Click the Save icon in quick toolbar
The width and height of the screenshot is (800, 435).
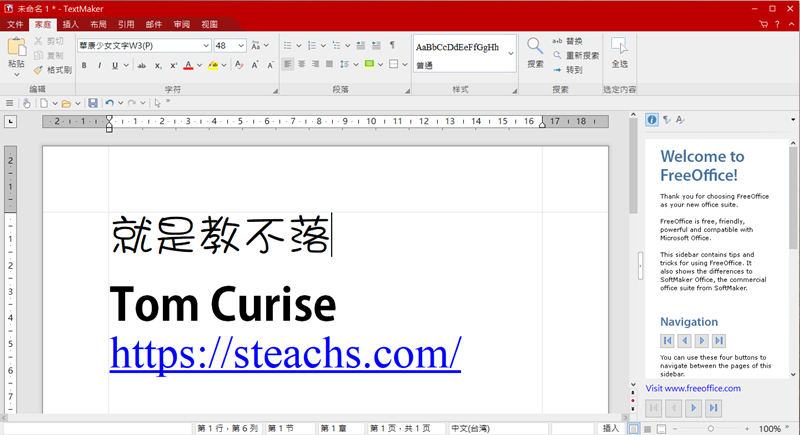(x=92, y=103)
